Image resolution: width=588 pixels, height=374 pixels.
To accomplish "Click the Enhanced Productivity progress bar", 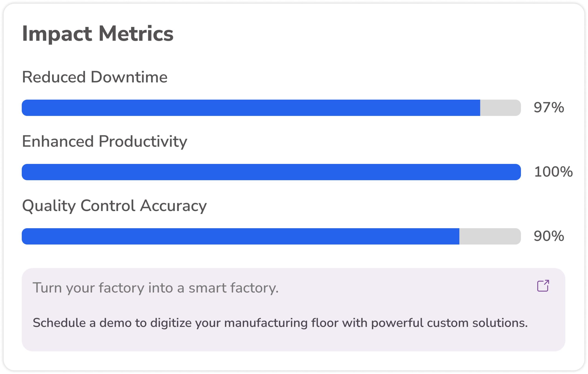I will pos(271,172).
